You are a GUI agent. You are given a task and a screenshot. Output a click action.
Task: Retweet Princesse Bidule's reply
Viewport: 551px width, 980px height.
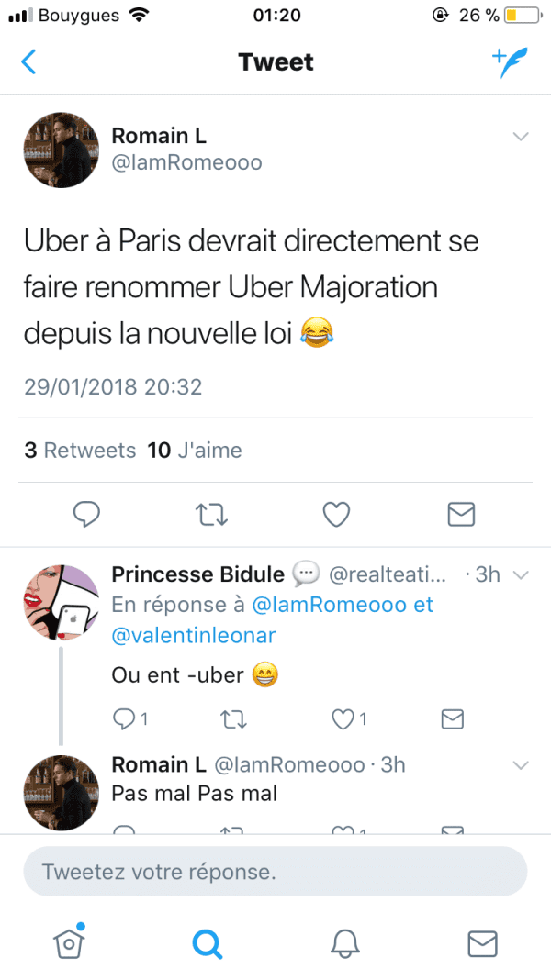pos(234,719)
